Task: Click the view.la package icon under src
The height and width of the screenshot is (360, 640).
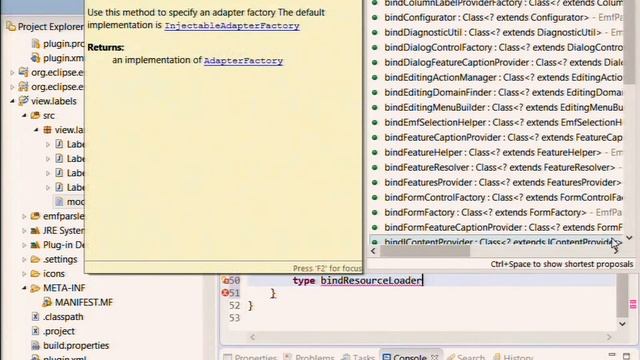Action: coord(47,130)
